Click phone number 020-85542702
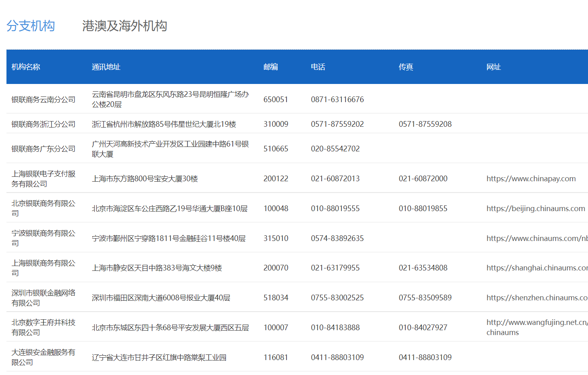 (x=335, y=149)
